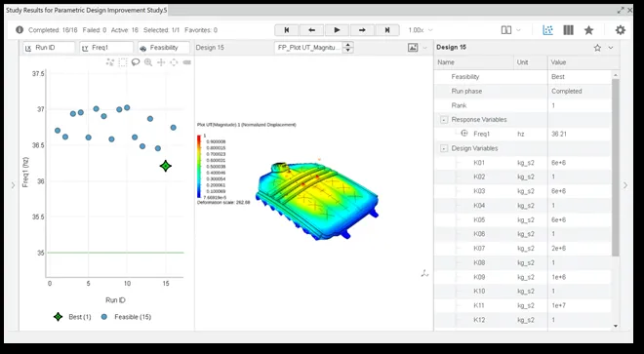Open the settings gear

point(621,30)
